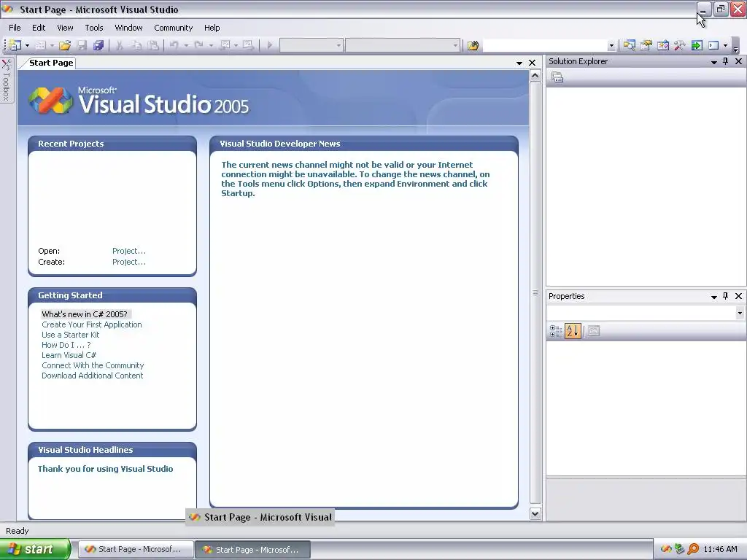747x560 pixels.
Task: Click the Navigate Backward icon
Action: (x=225, y=45)
